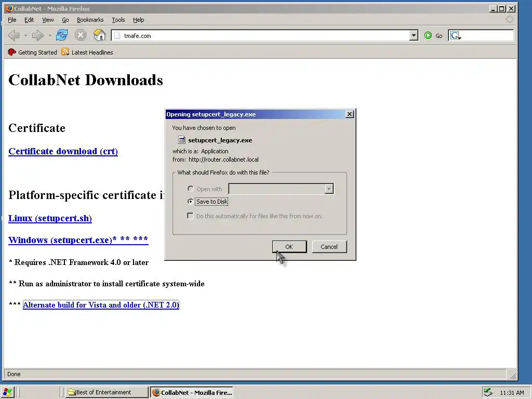Open the Go menu

(x=65, y=20)
